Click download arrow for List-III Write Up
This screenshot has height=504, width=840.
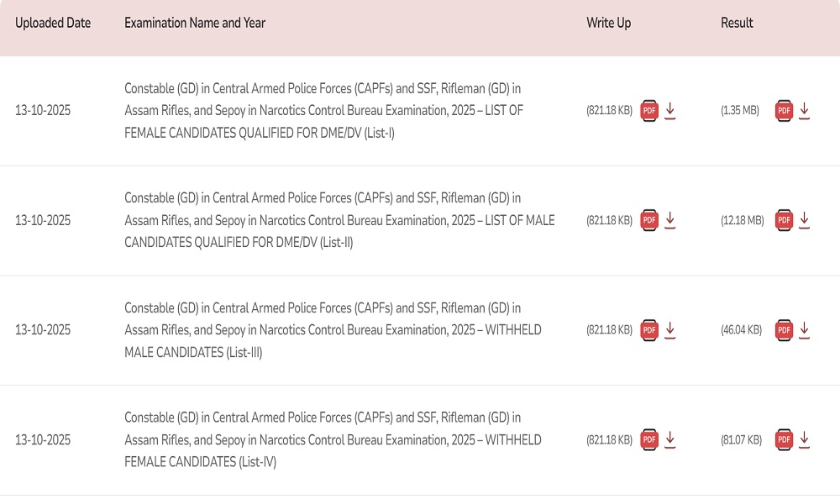[x=670, y=330]
